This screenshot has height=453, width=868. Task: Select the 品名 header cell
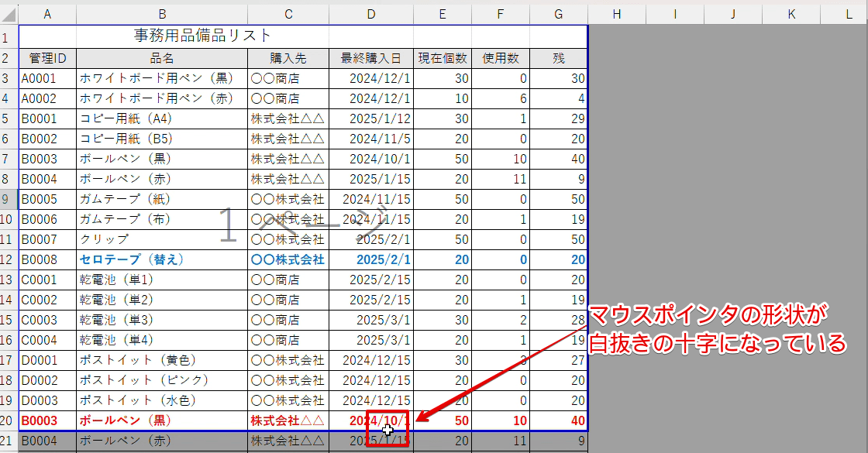pyautogui.click(x=162, y=57)
